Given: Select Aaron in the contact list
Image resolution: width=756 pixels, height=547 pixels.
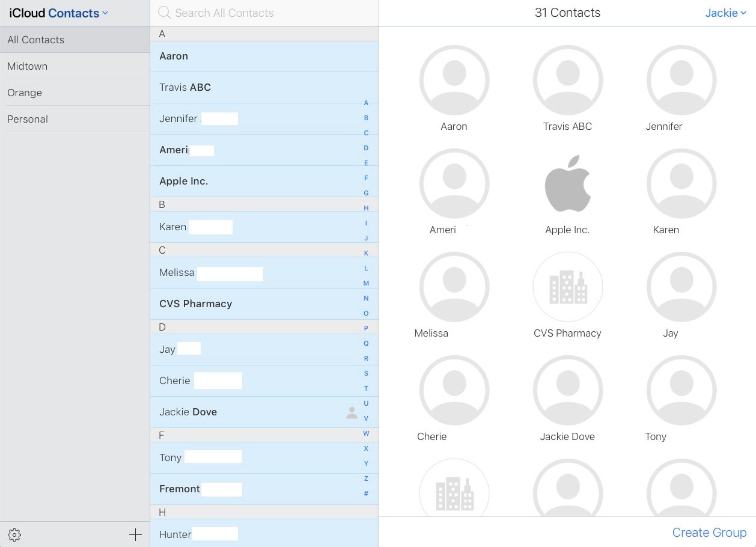Looking at the screenshot, I should click(x=264, y=57).
